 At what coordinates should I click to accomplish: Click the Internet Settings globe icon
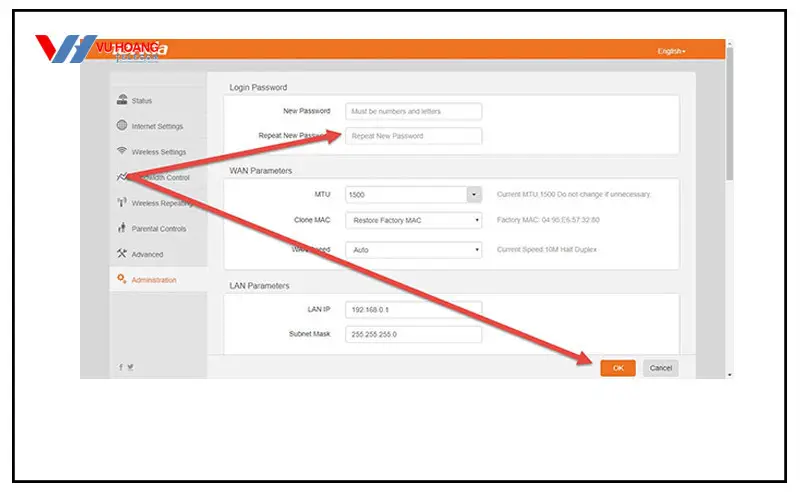[122, 125]
